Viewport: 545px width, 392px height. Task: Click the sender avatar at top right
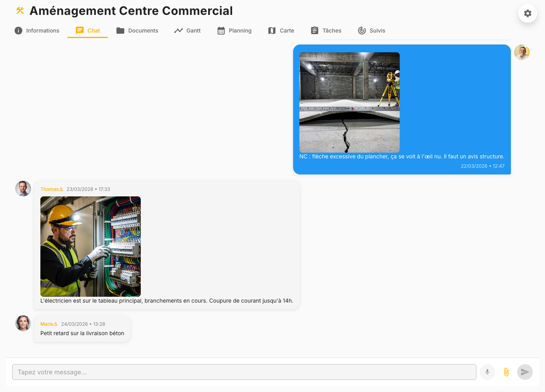pyautogui.click(x=521, y=52)
